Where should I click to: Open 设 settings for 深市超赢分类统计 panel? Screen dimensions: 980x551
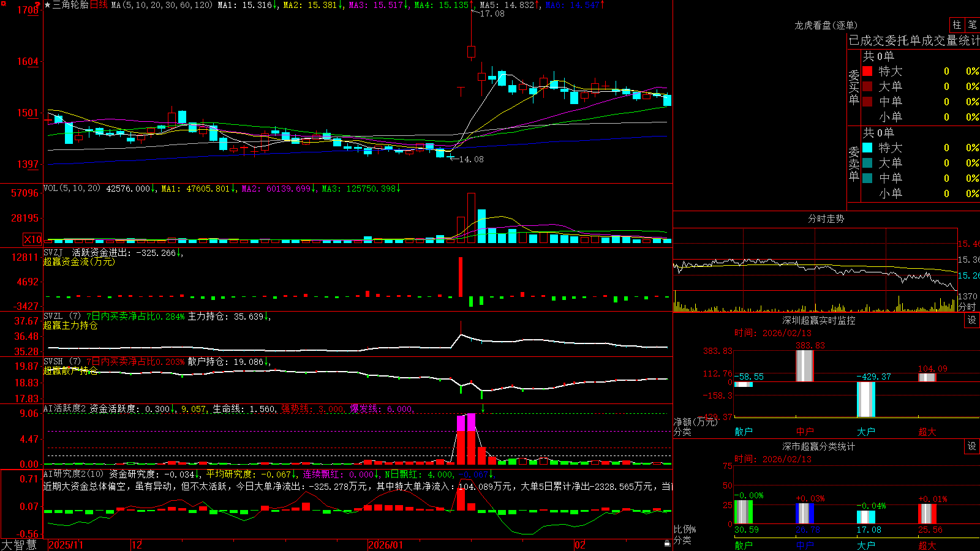pyautogui.click(x=972, y=446)
